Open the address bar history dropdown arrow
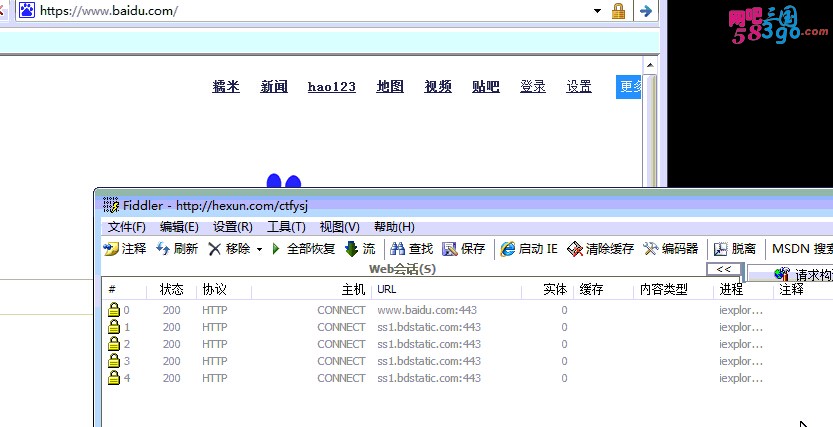Viewport: 833px width, 427px height. tap(597, 11)
